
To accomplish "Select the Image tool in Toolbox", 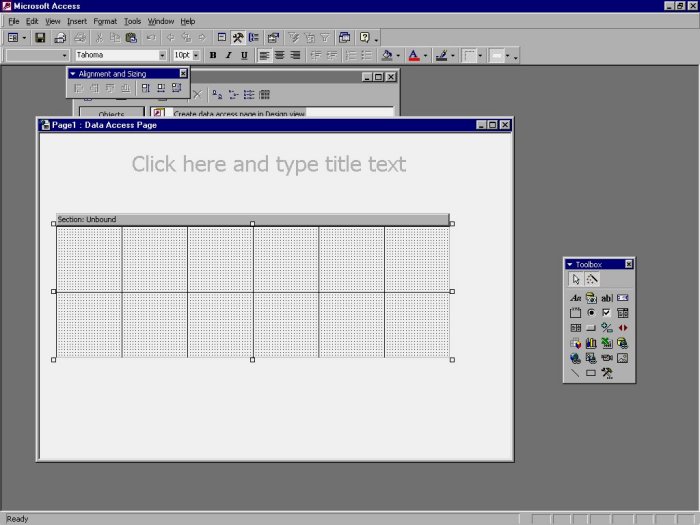I will (622, 358).
